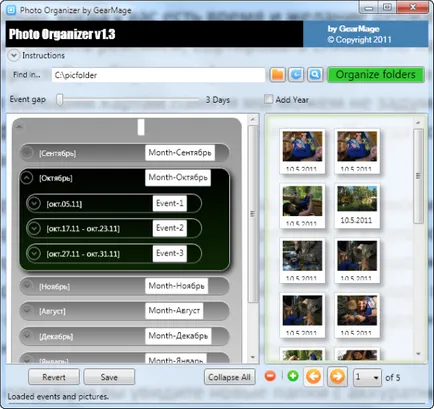Expand the Instructions section
This screenshot has width=434, height=409.
pyautogui.click(x=14, y=55)
